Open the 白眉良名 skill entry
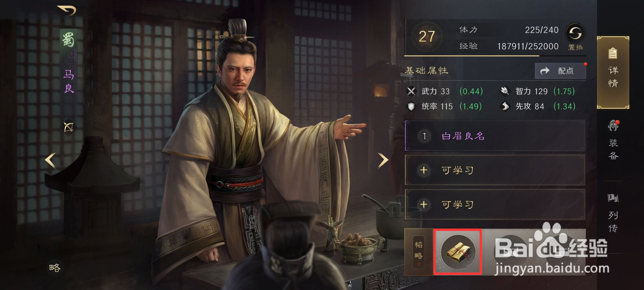This screenshot has height=290, width=644. 495,136
